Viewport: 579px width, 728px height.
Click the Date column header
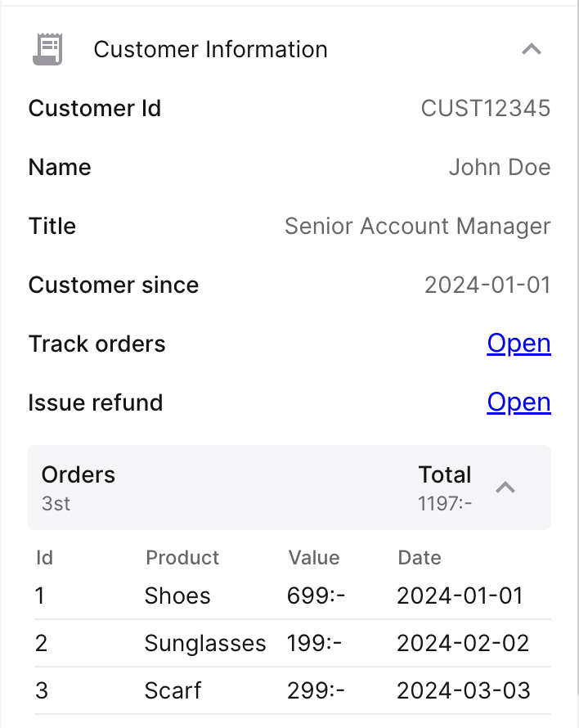420,558
